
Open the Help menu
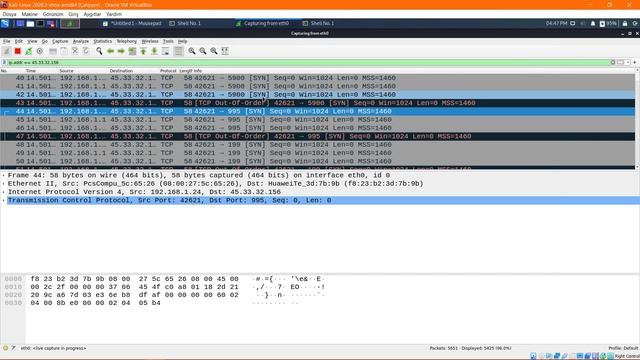182,41
